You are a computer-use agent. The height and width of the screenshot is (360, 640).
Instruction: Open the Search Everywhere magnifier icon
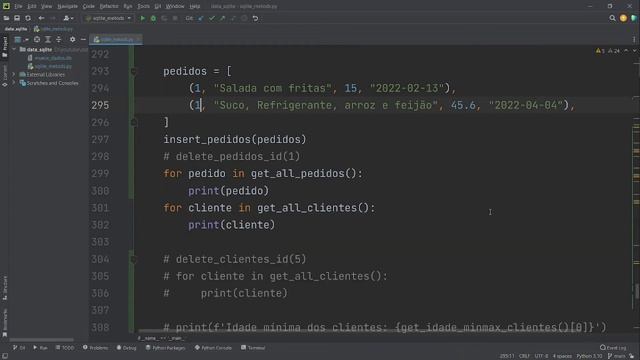612,18
